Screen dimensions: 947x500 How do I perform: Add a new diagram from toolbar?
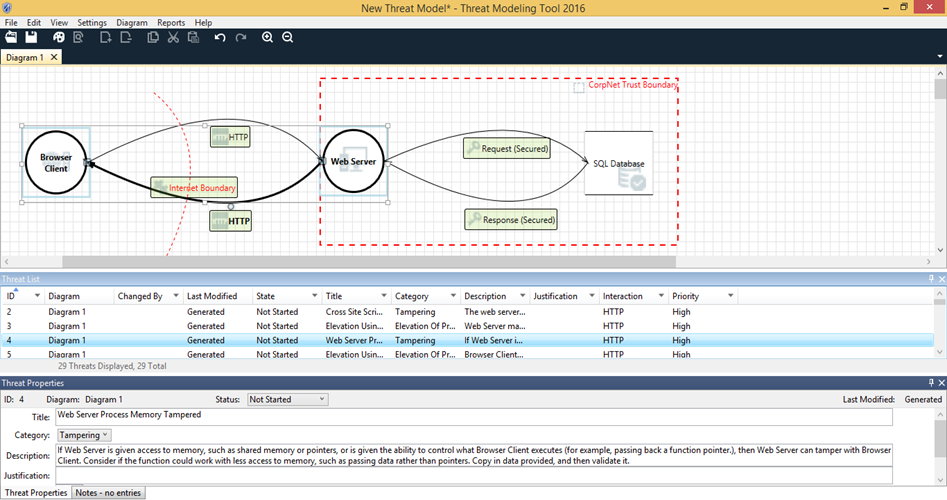[x=106, y=37]
